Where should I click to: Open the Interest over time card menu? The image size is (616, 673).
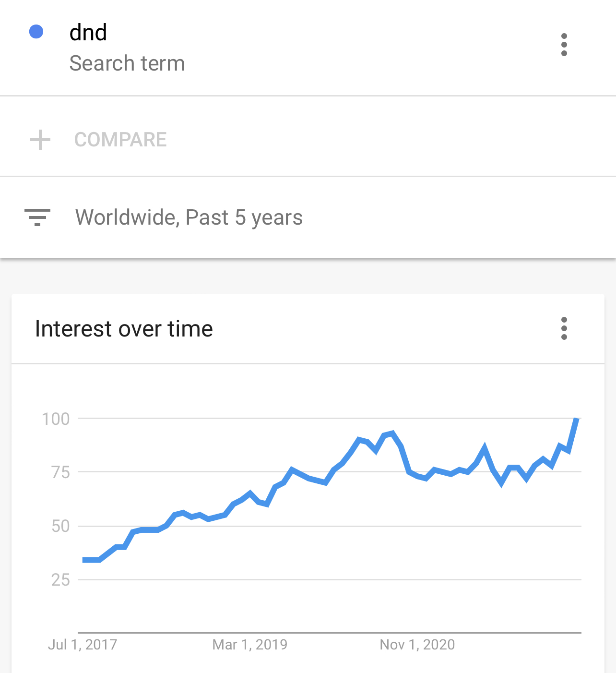click(x=564, y=329)
